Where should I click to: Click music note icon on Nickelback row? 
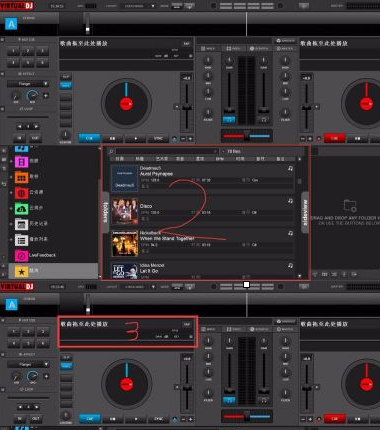[290, 233]
